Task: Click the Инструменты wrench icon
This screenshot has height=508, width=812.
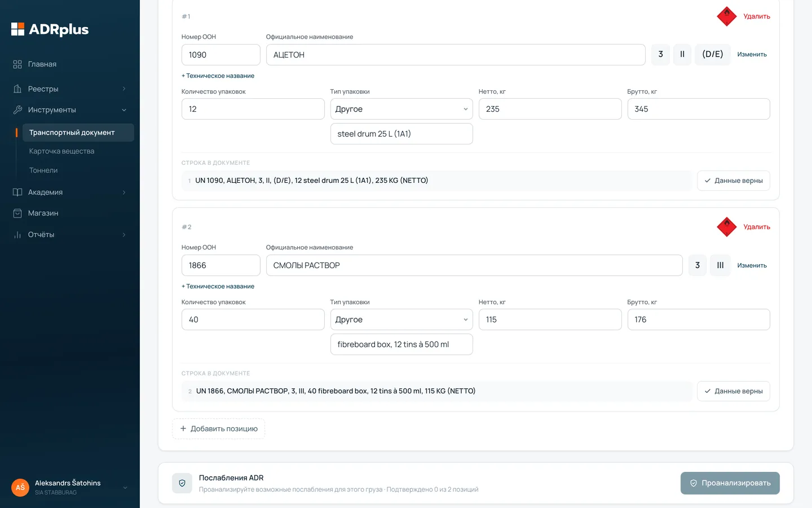Action: click(17, 110)
